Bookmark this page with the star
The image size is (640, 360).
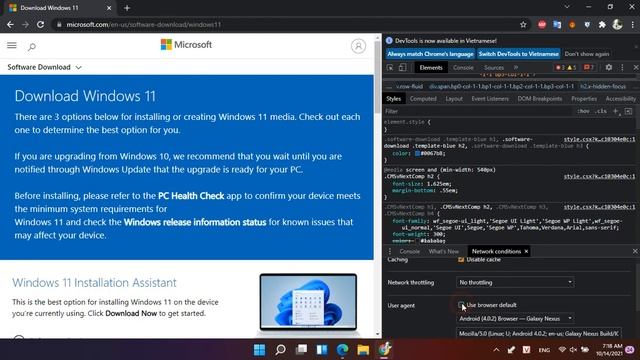coord(523,24)
